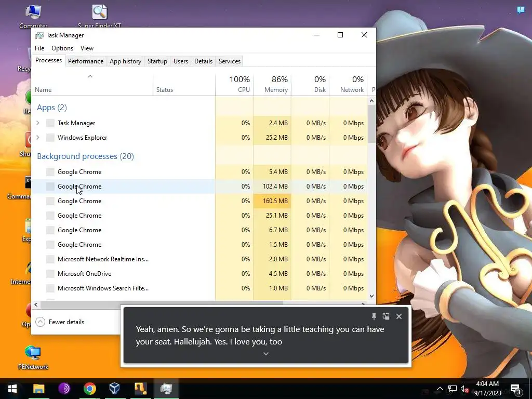Switch to the Details tab
Screen dimensions: 532x399
click(x=203, y=61)
